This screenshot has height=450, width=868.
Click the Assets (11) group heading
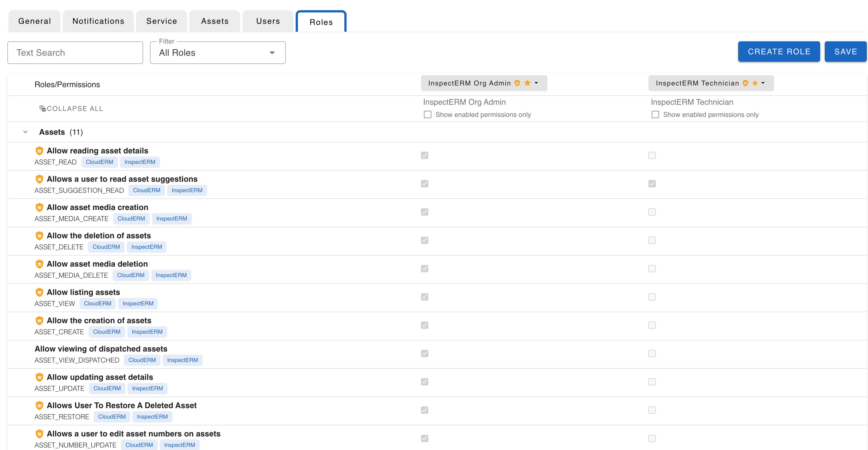pos(61,132)
